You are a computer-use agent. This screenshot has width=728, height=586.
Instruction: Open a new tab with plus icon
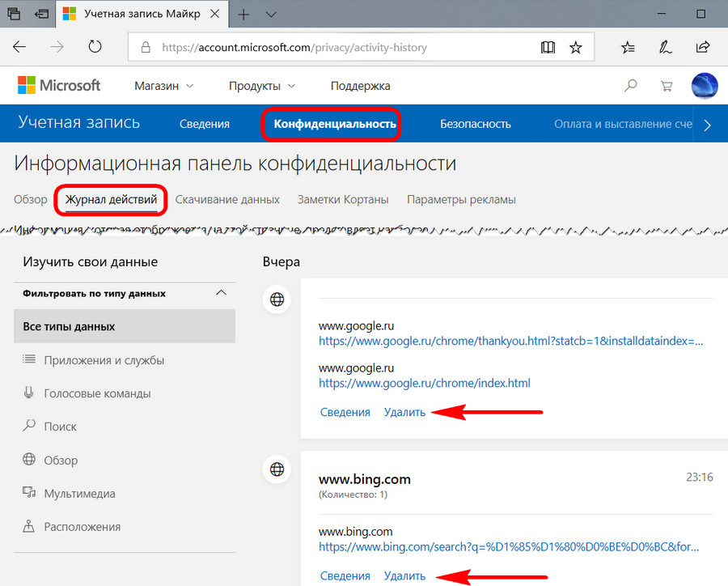[243, 15]
